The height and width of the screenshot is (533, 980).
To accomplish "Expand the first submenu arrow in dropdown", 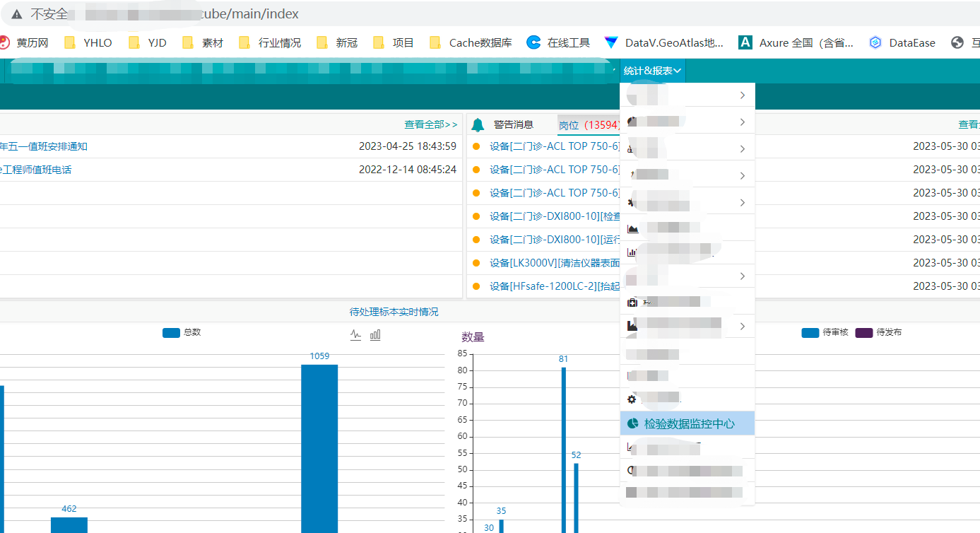I will coord(742,95).
